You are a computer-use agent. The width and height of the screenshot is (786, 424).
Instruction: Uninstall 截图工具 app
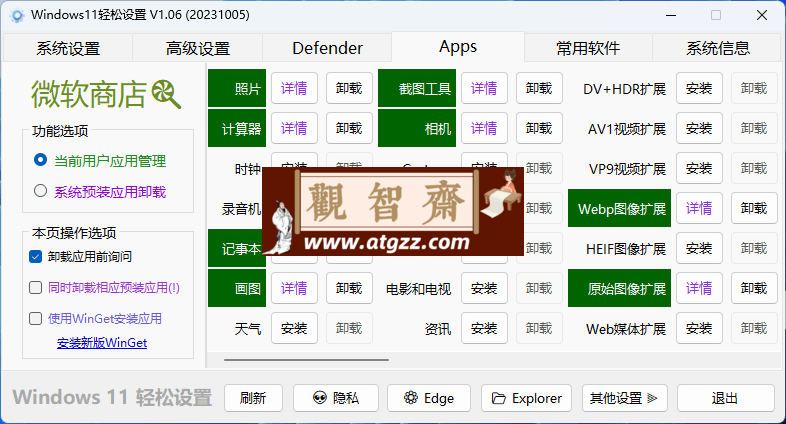tap(539, 88)
